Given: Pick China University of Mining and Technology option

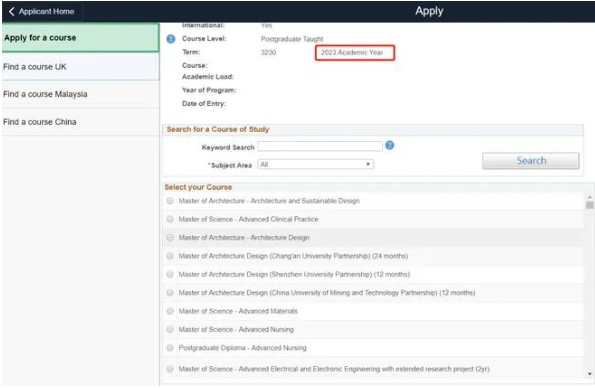Looking at the screenshot, I should [x=170, y=293].
